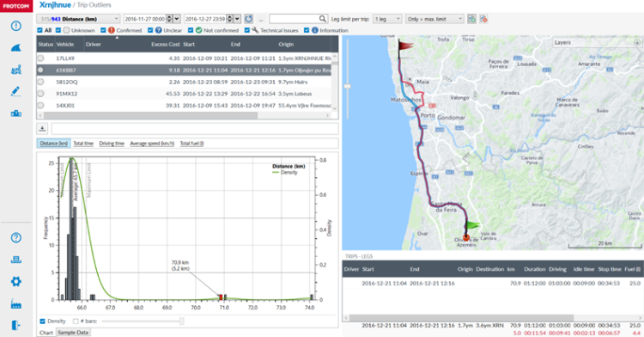This screenshot has width=644, height=337.
Task: Toggle the Confirmed status checkbox
Action: click(x=103, y=30)
